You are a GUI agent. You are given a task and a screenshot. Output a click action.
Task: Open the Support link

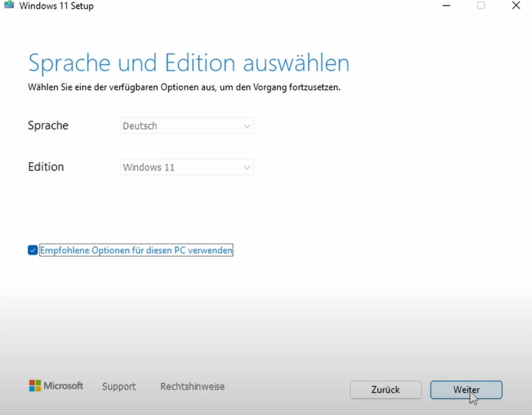click(119, 387)
